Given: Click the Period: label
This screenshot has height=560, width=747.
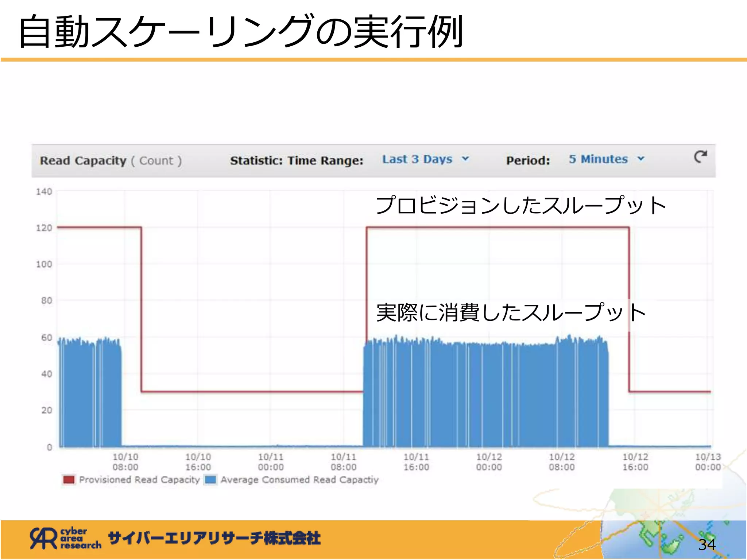Looking at the screenshot, I should click(x=528, y=161).
